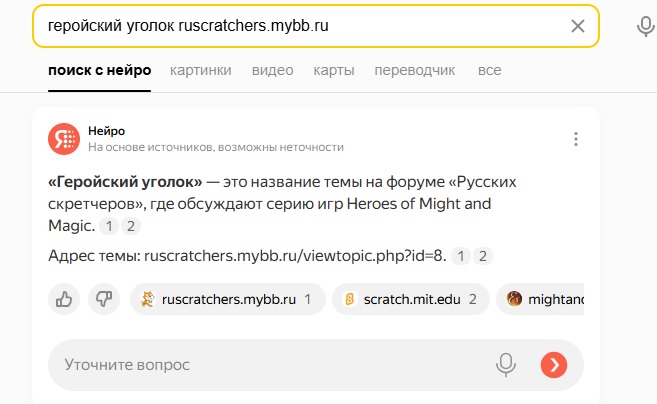Screen dimensions: 657x404
Task: Click the bold «Геройский уголок» heading text
Action: click(x=125, y=182)
